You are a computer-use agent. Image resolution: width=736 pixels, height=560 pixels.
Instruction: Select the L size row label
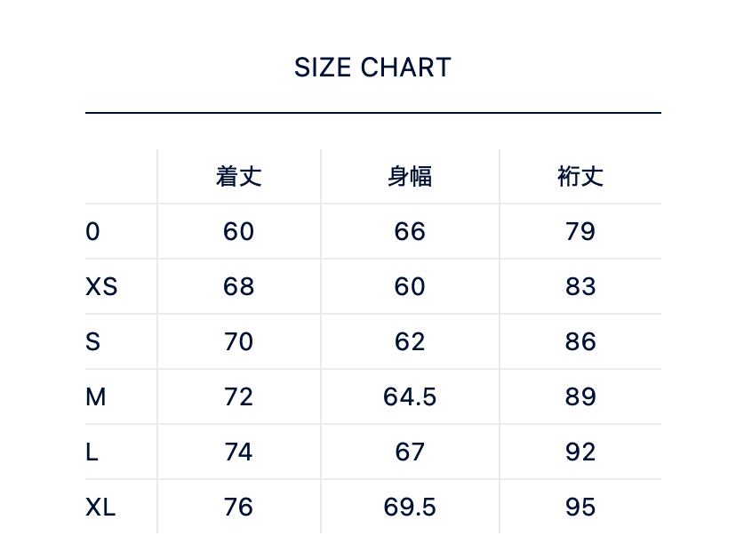[x=92, y=452]
